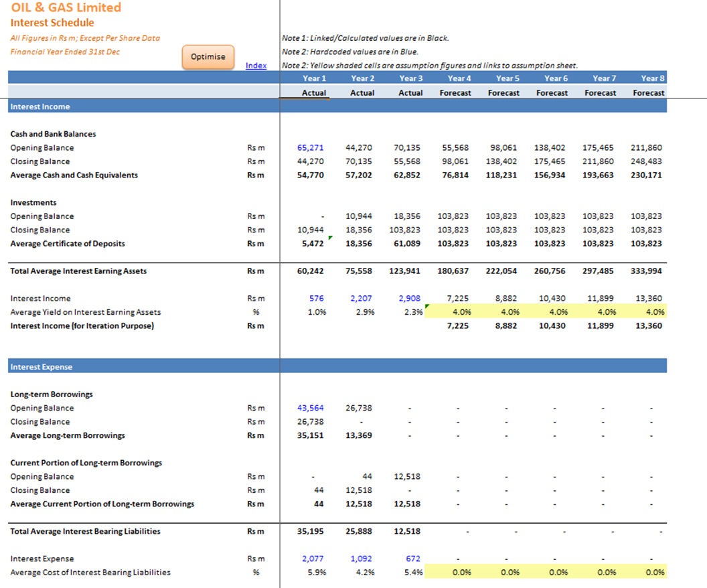Select Year 1 average yield 1.0%
Viewport: 707px width, 588px height.
click(x=317, y=312)
